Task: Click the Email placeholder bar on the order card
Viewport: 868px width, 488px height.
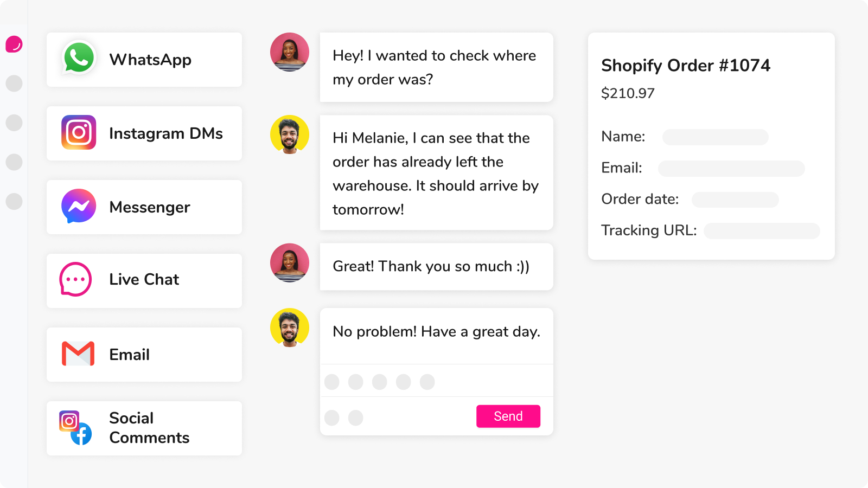Action: 731,169
